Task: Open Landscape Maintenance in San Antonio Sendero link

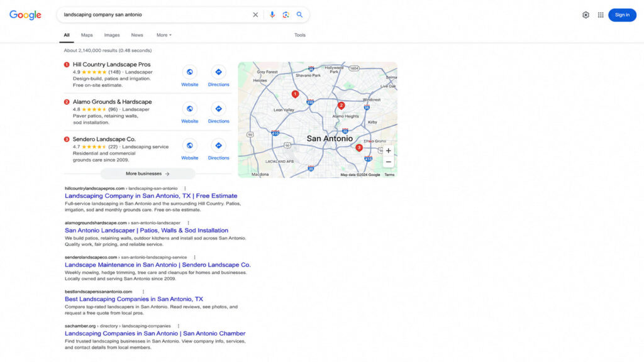Action: [x=157, y=265]
